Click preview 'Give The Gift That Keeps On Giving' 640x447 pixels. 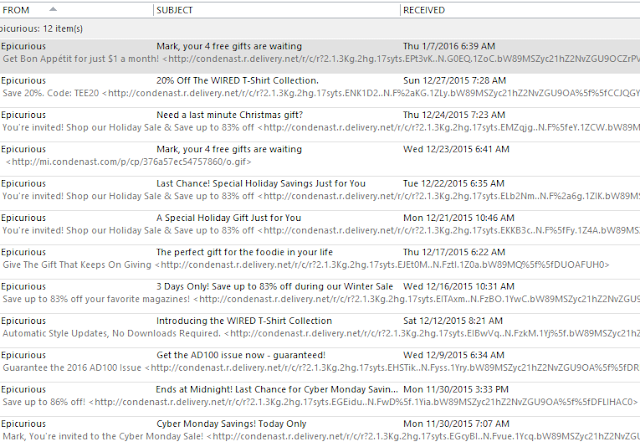coord(77,265)
